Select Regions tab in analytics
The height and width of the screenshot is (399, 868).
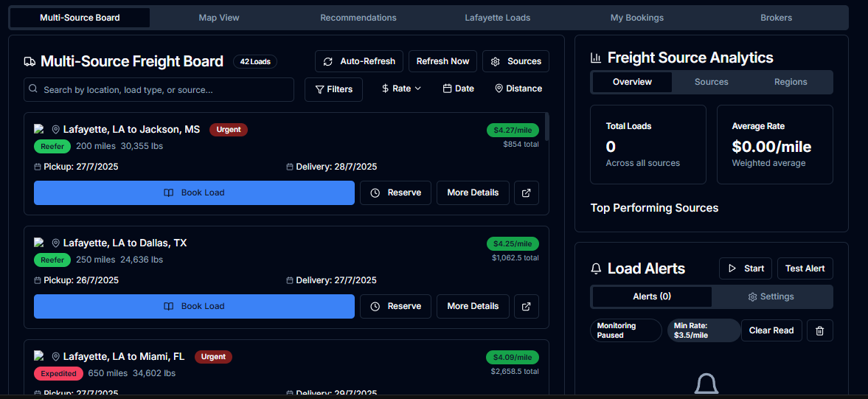point(791,82)
